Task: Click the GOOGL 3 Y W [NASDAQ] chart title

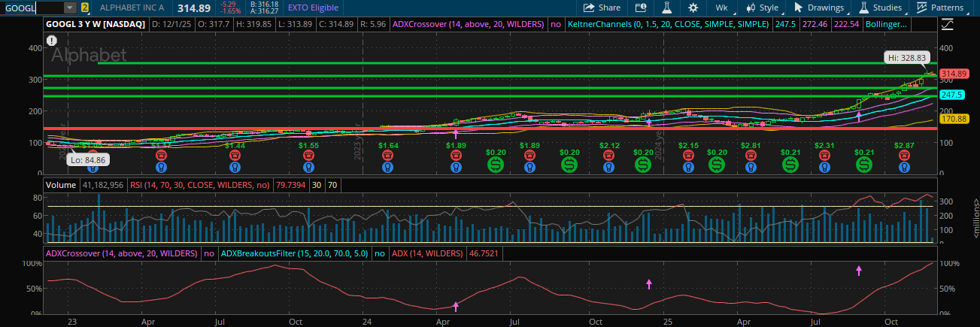Action: (96, 24)
